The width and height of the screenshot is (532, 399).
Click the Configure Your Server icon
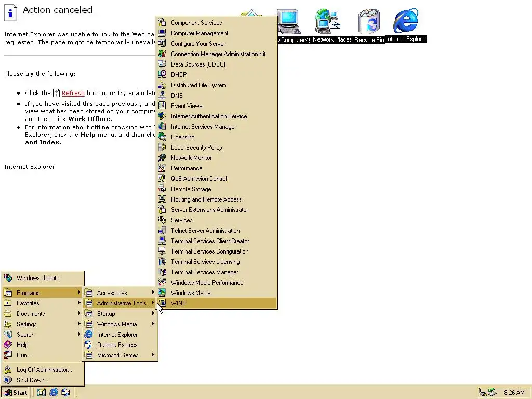click(x=162, y=44)
